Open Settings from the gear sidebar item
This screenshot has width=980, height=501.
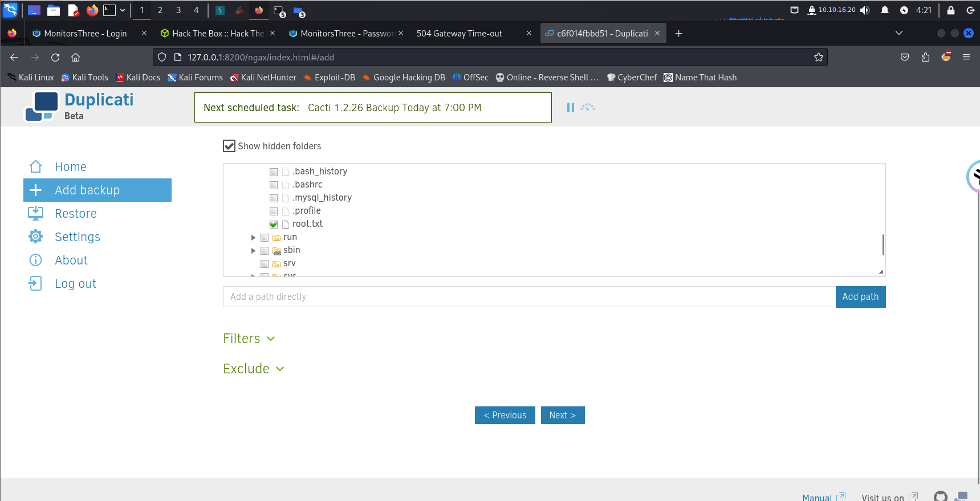coord(77,237)
